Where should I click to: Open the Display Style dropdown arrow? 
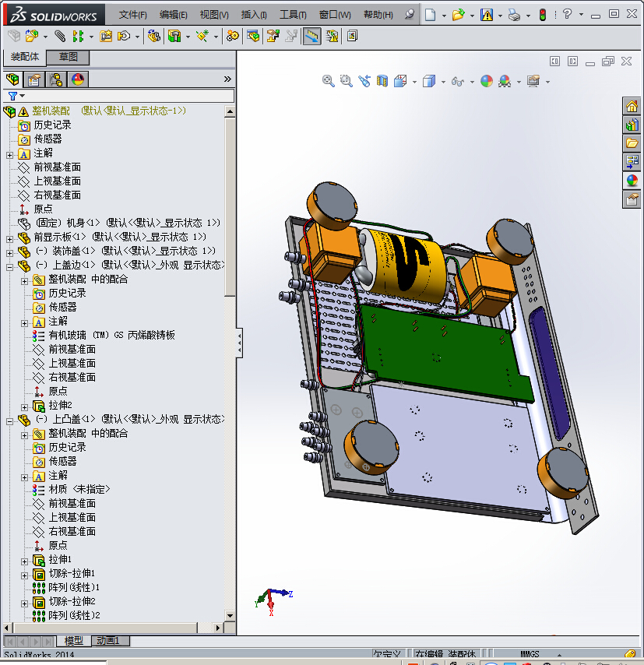443,82
